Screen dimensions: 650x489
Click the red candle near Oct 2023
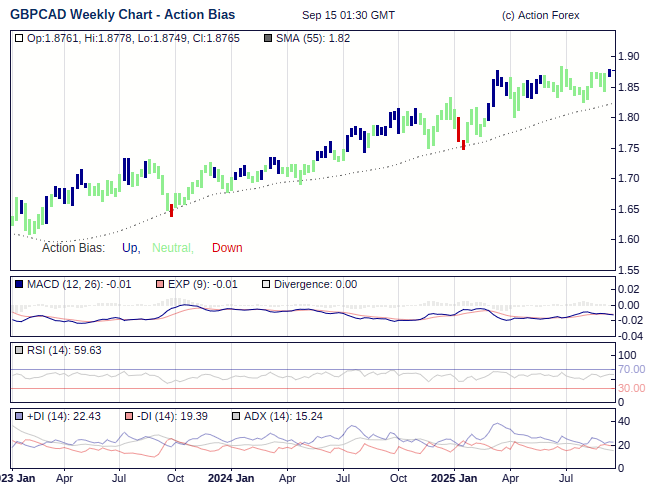point(172,210)
